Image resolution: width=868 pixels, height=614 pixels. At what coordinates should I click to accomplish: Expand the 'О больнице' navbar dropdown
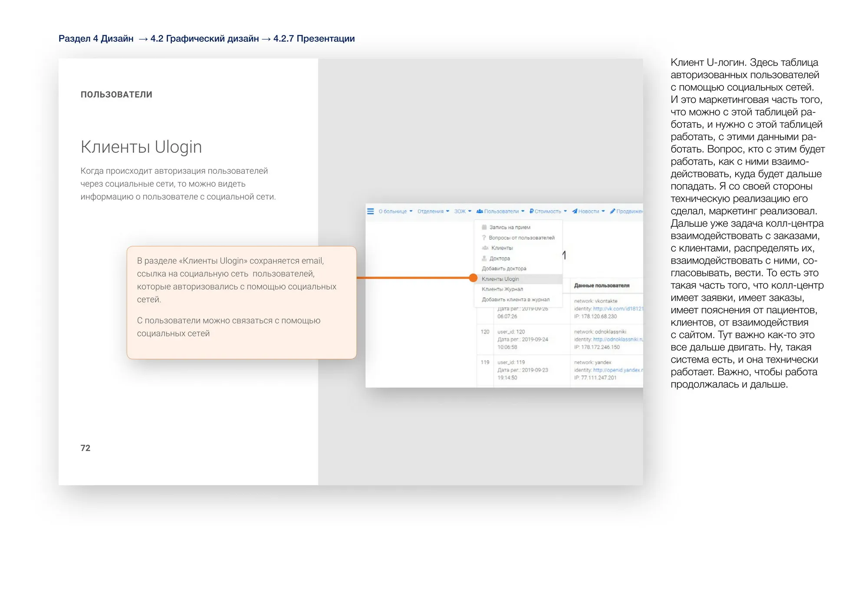pyautogui.click(x=395, y=211)
